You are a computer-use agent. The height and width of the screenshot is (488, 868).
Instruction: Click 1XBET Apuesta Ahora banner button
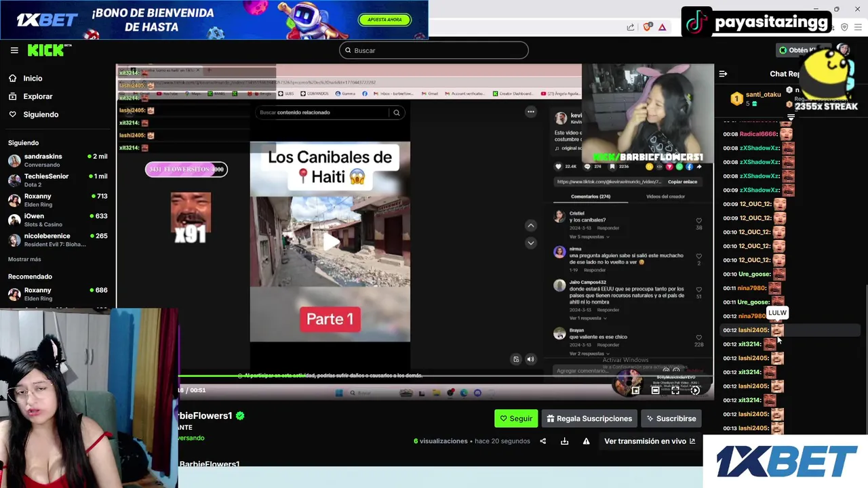(384, 20)
